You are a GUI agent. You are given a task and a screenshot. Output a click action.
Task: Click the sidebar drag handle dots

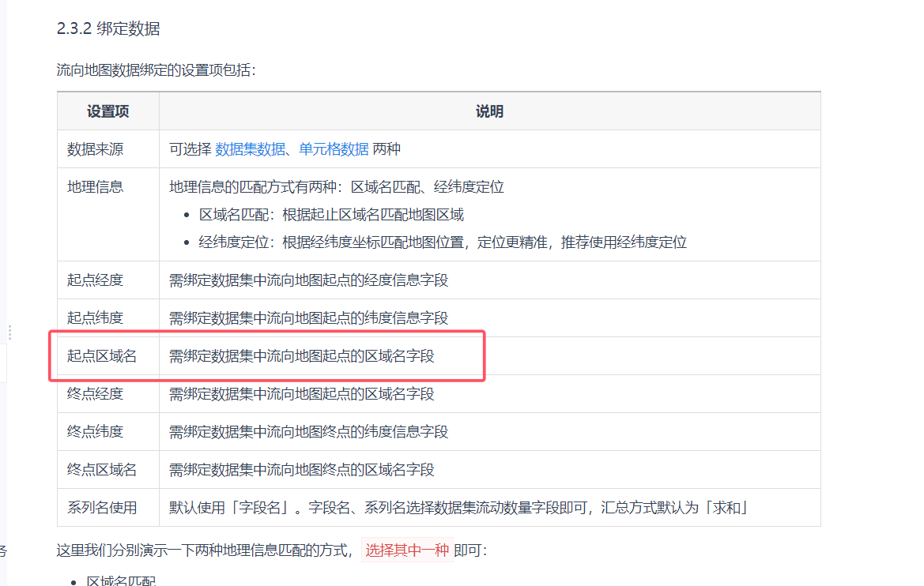10,332
